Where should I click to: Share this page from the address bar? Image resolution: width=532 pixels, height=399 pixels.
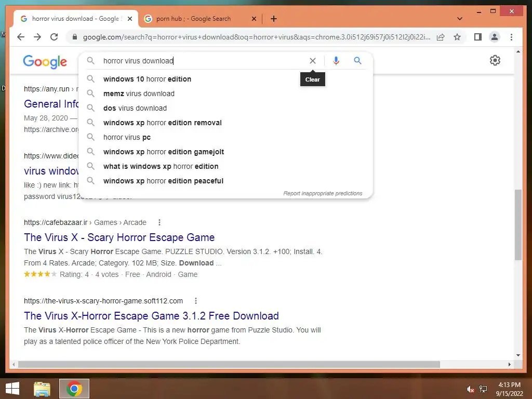[441, 37]
